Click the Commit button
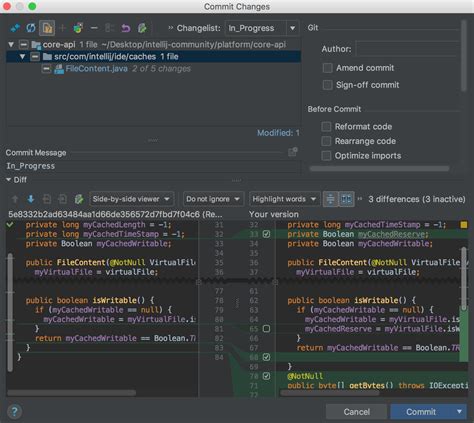The height and width of the screenshot is (423, 474). [x=421, y=412]
